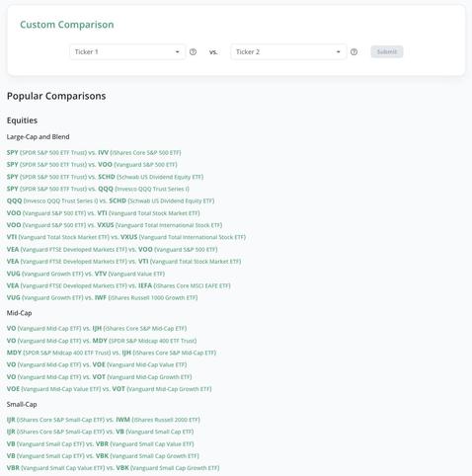Open the SPY vs. IVV comparison

point(94,153)
